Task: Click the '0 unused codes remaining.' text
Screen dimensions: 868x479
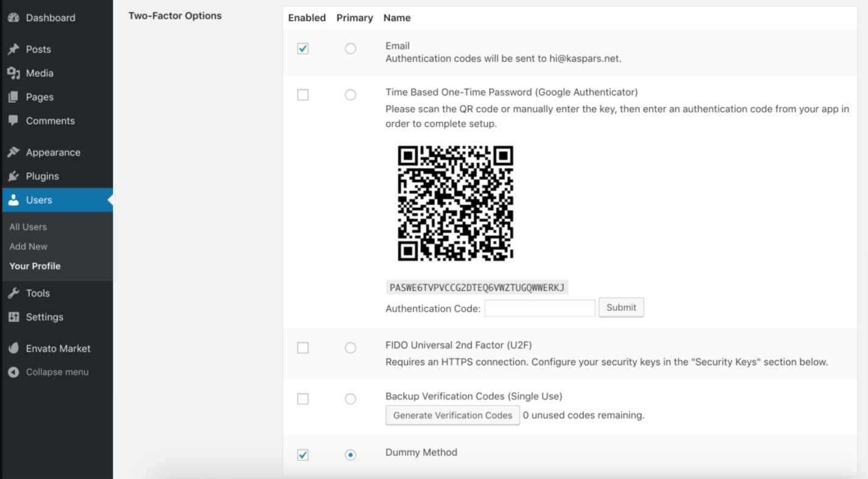Action: tap(584, 416)
